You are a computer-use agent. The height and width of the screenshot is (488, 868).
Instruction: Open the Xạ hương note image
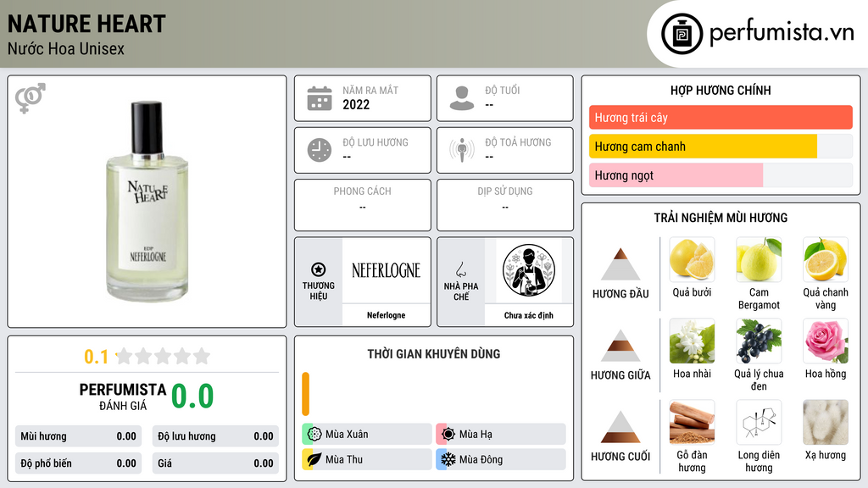(826, 422)
